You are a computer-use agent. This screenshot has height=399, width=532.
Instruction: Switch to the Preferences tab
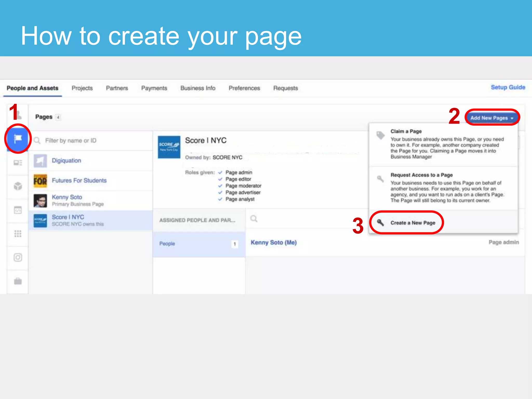(244, 88)
